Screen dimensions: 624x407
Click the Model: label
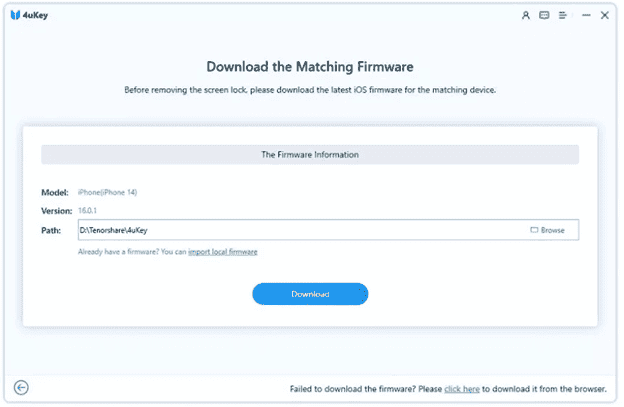tap(55, 193)
